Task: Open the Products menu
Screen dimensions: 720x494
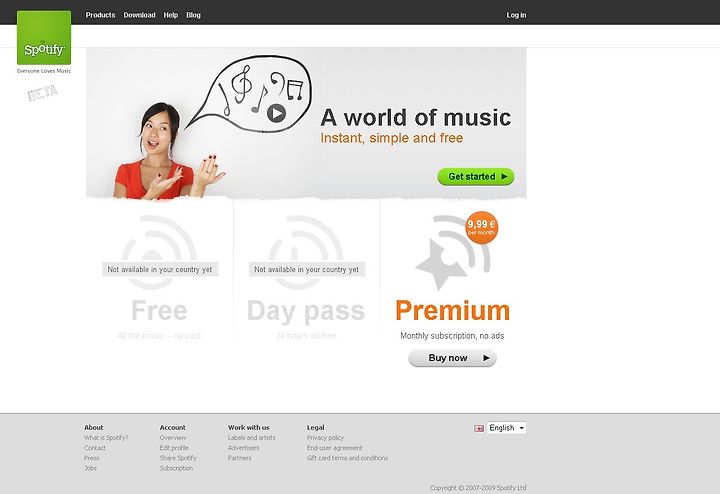Action: click(x=100, y=15)
